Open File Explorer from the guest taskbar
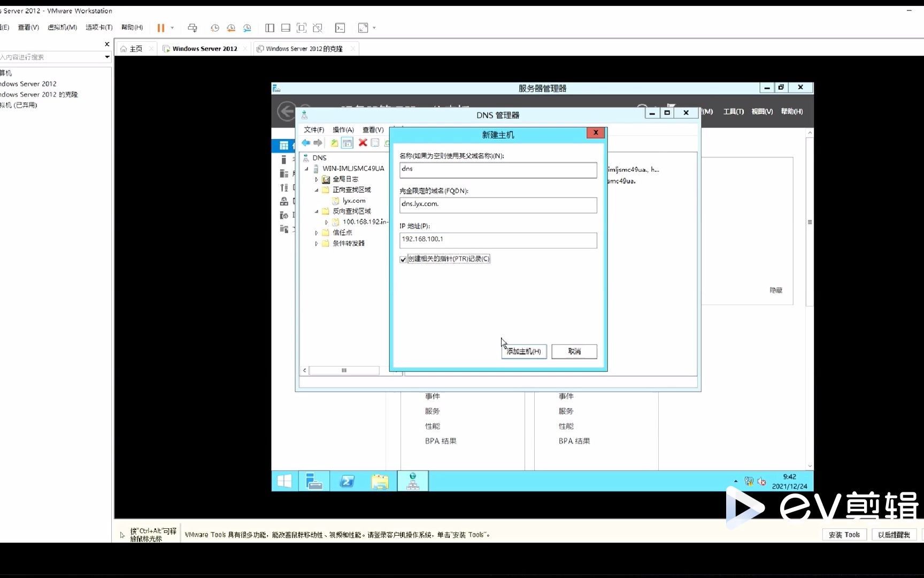Screen dimensions: 924x578 pyautogui.click(x=380, y=481)
